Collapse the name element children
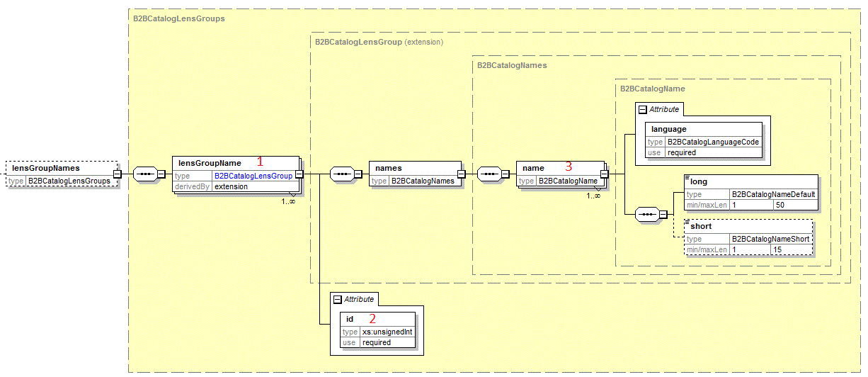The width and height of the screenshot is (868, 377). pos(605,174)
